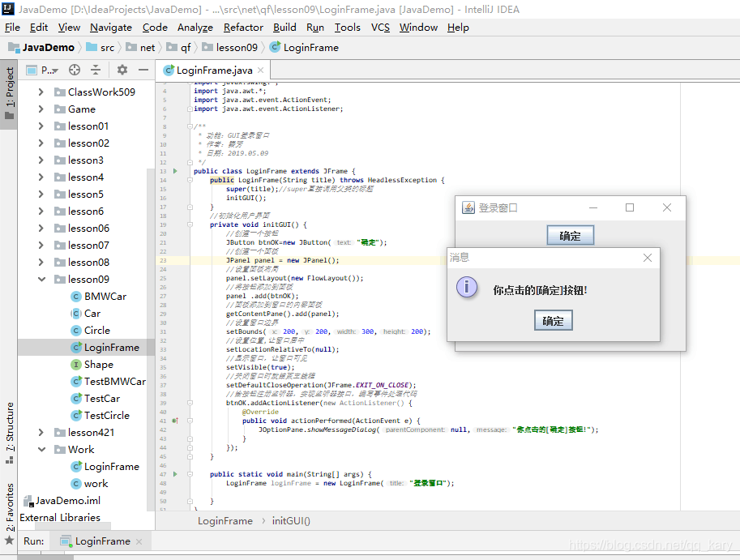The image size is (740, 560).
Task: Select the Car class icon in tree
Action: point(76,314)
